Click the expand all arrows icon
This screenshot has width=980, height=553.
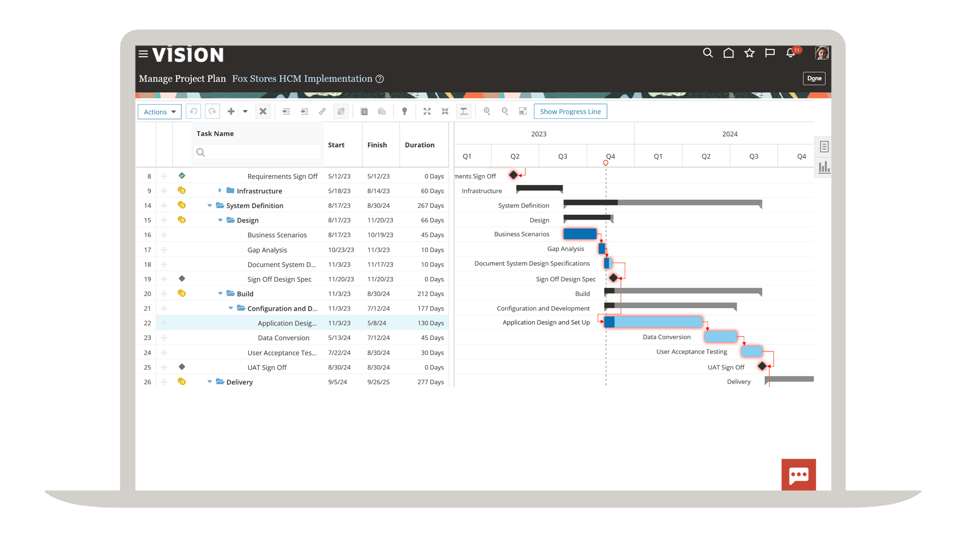coord(427,111)
